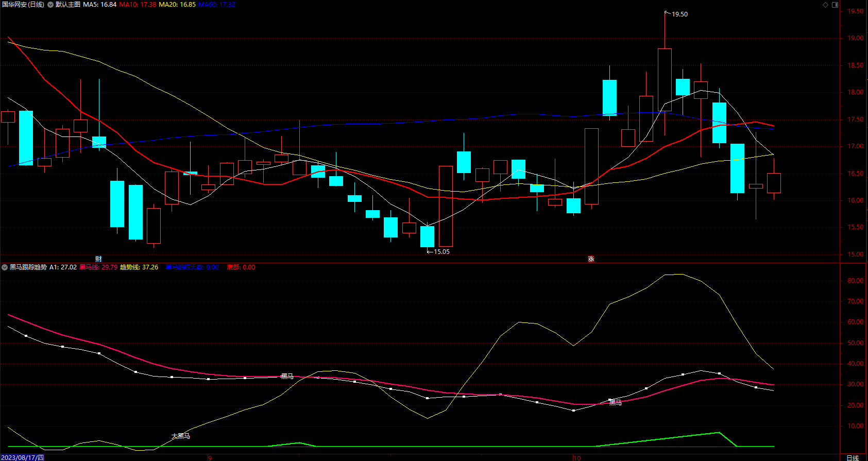Click the first 黑马 signal near mid-chart
This screenshot has width=868, height=461.
[287, 377]
